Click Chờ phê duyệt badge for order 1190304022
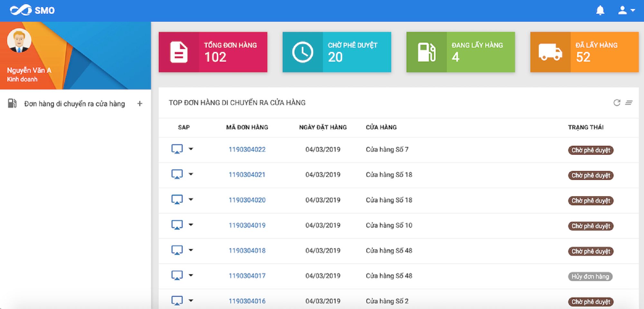644x309 pixels. pyautogui.click(x=591, y=150)
